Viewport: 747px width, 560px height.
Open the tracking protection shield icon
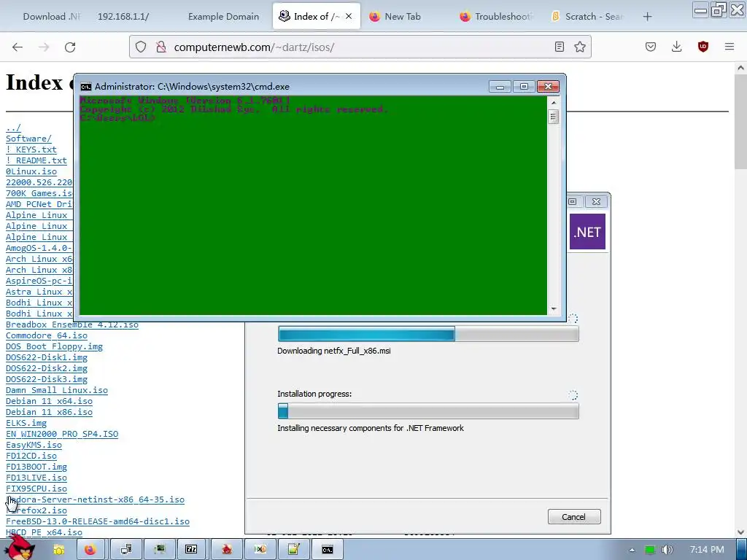141,47
